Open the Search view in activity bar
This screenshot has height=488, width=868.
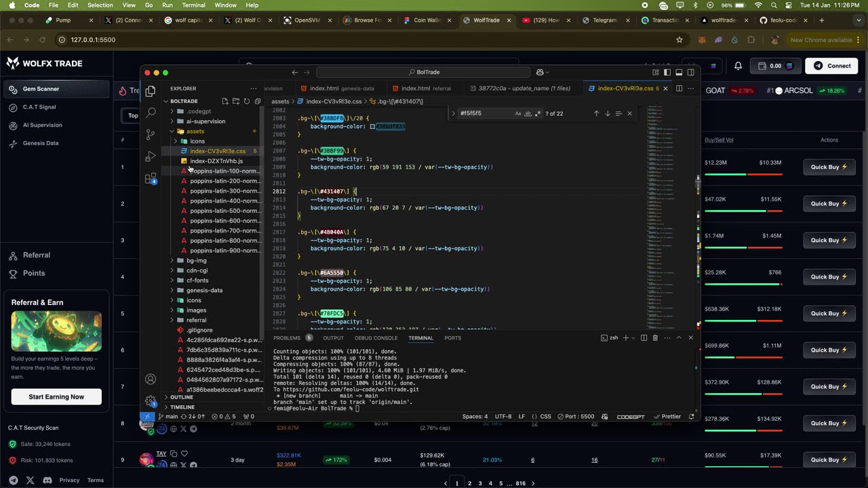(151, 113)
